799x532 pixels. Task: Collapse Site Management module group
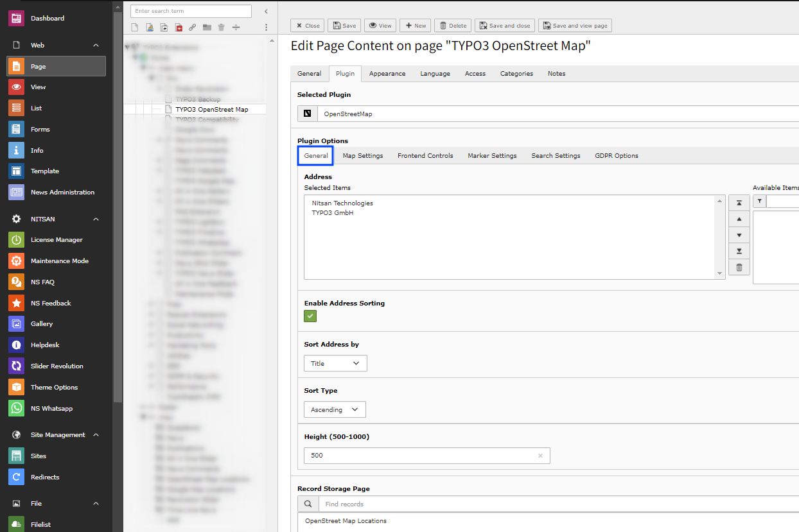point(96,435)
